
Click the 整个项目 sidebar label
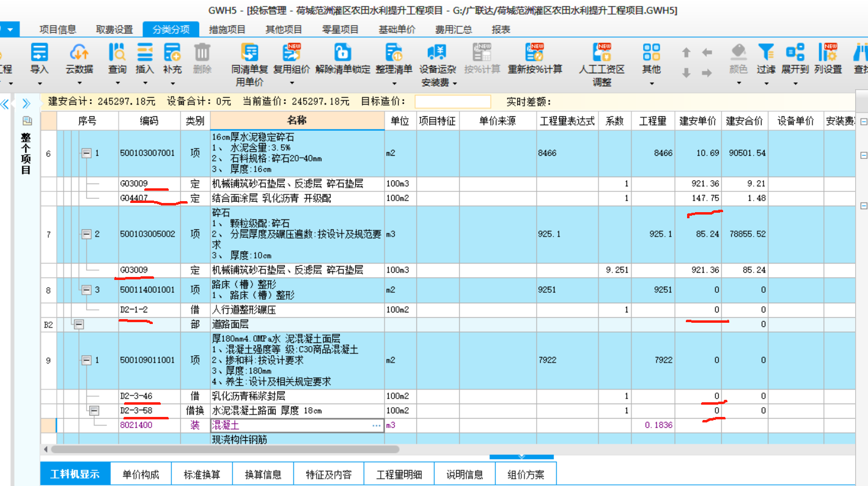pos(27,153)
